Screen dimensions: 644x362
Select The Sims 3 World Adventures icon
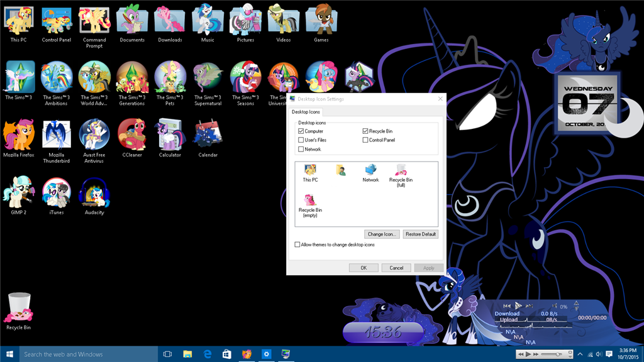(94, 84)
